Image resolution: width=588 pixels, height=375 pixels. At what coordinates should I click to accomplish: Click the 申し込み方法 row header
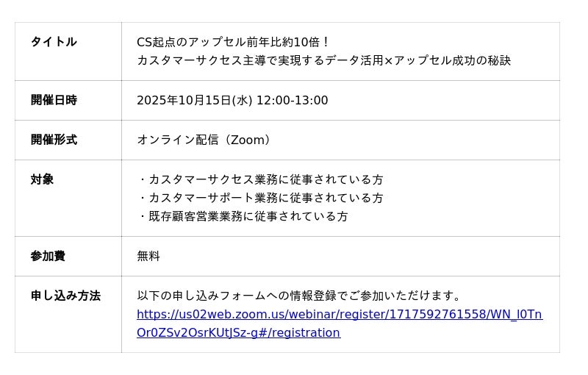coord(65,296)
